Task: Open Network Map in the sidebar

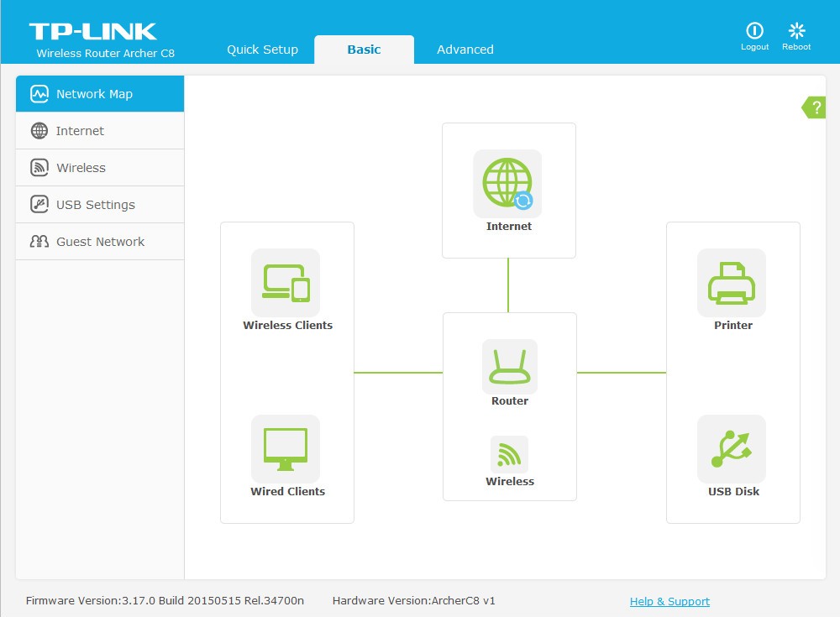Action: 99,94
